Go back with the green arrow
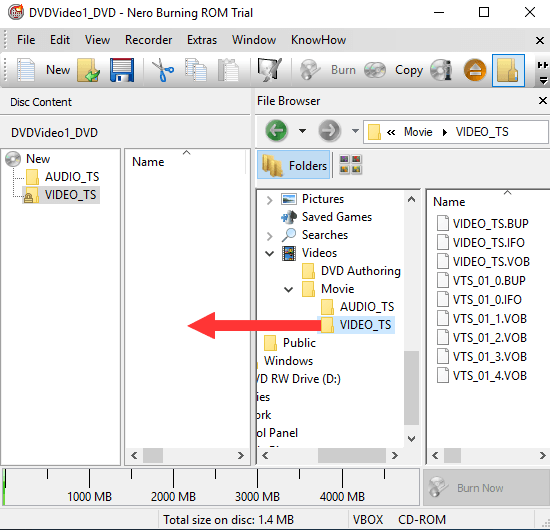The image size is (550, 530). pyautogui.click(x=276, y=131)
